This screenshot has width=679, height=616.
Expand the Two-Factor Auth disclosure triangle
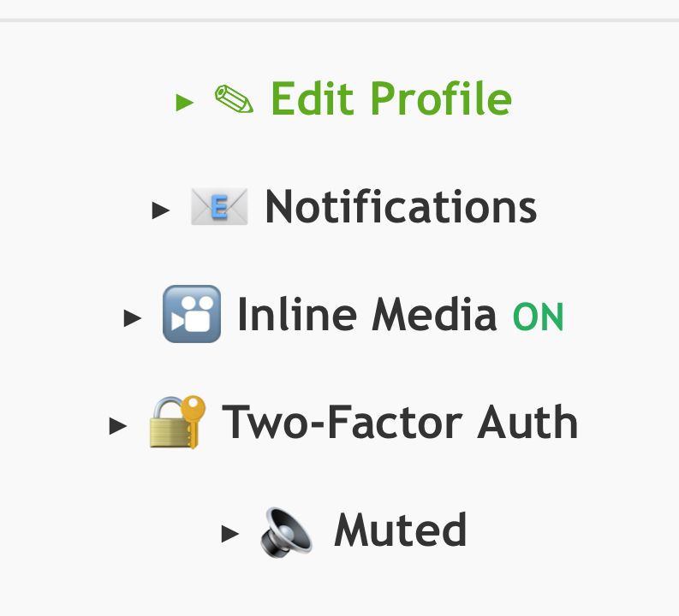tap(119, 425)
